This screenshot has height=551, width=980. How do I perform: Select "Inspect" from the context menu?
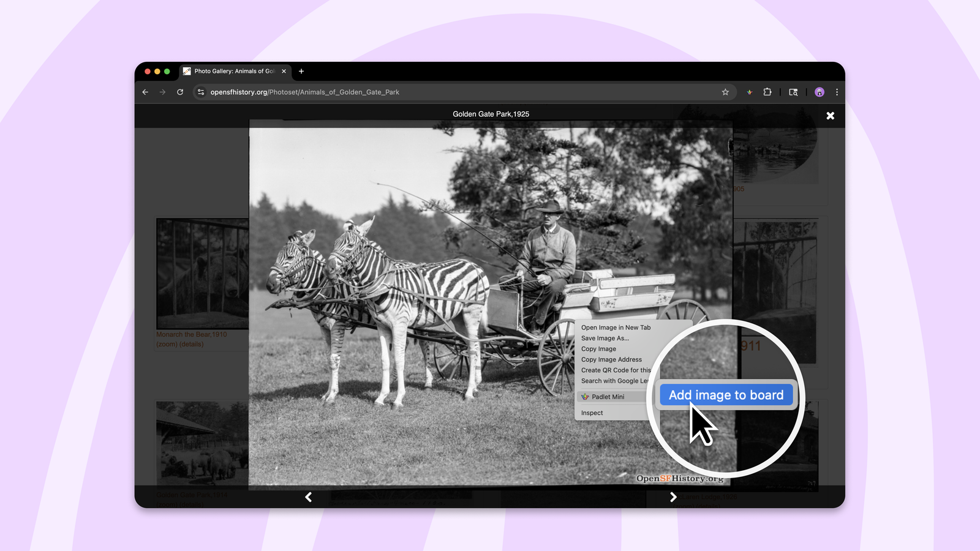[592, 413]
